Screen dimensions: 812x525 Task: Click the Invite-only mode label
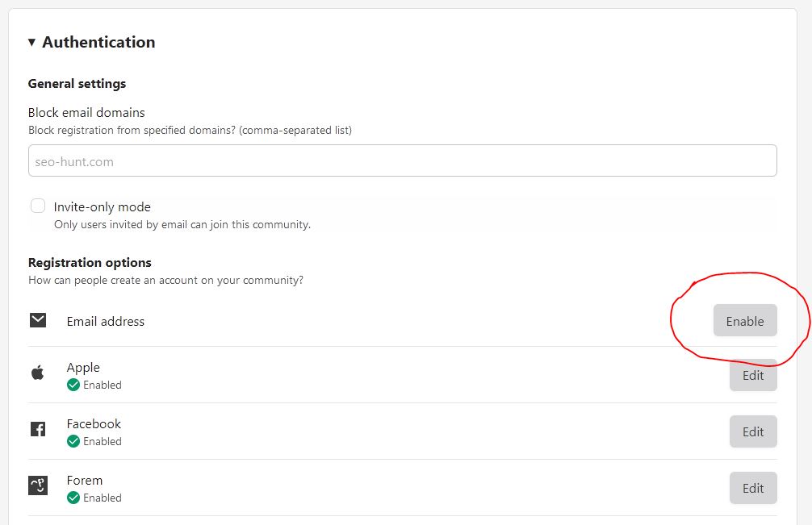[103, 207]
